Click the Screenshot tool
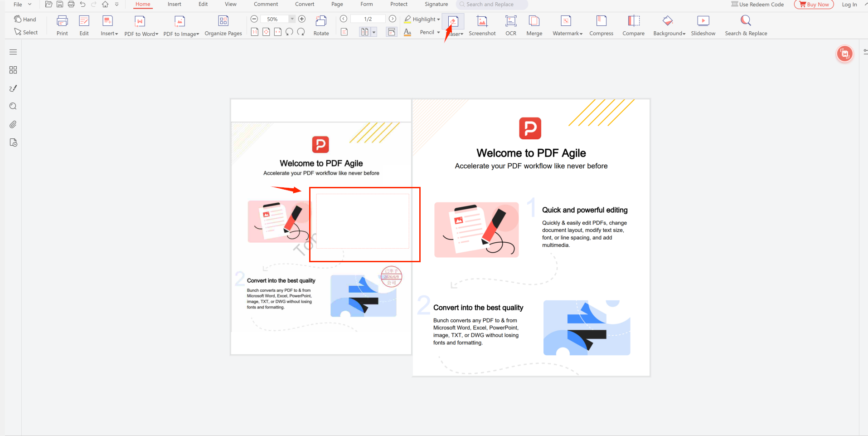Screen dimensions: 868x436 (x=482, y=25)
